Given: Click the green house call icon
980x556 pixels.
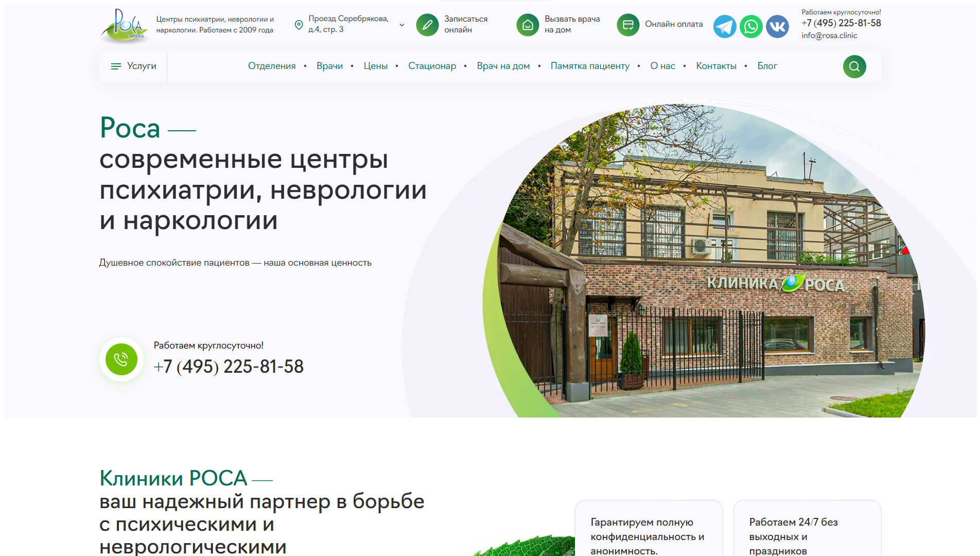Looking at the screenshot, I should (x=528, y=25).
